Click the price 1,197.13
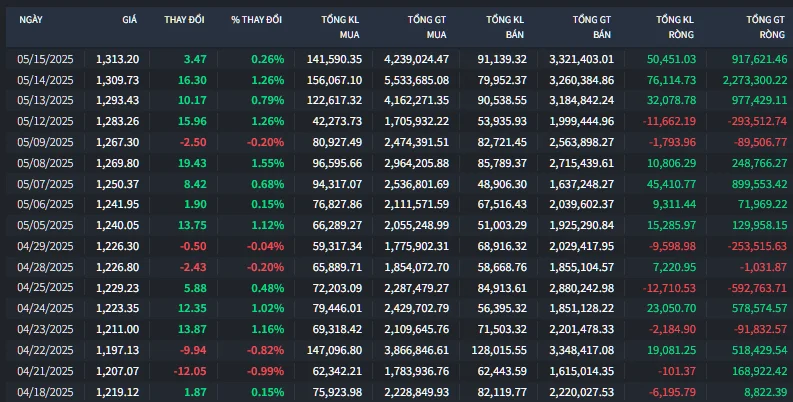 click(x=117, y=350)
